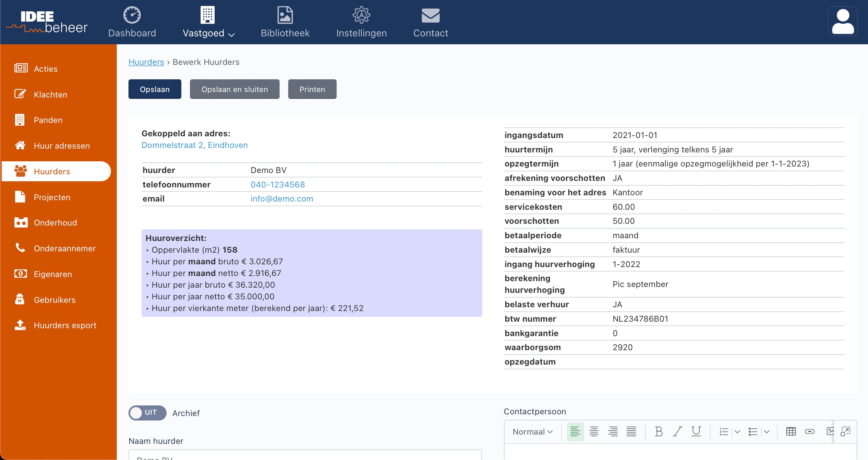Open Onderaannemer in the sidebar
The image size is (868, 460).
tap(65, 248)
